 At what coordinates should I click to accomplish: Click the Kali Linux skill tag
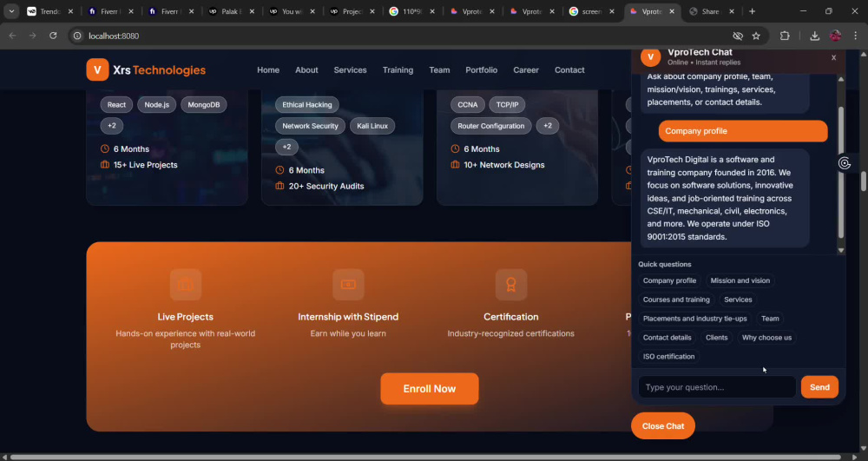(x=372, y=126)
